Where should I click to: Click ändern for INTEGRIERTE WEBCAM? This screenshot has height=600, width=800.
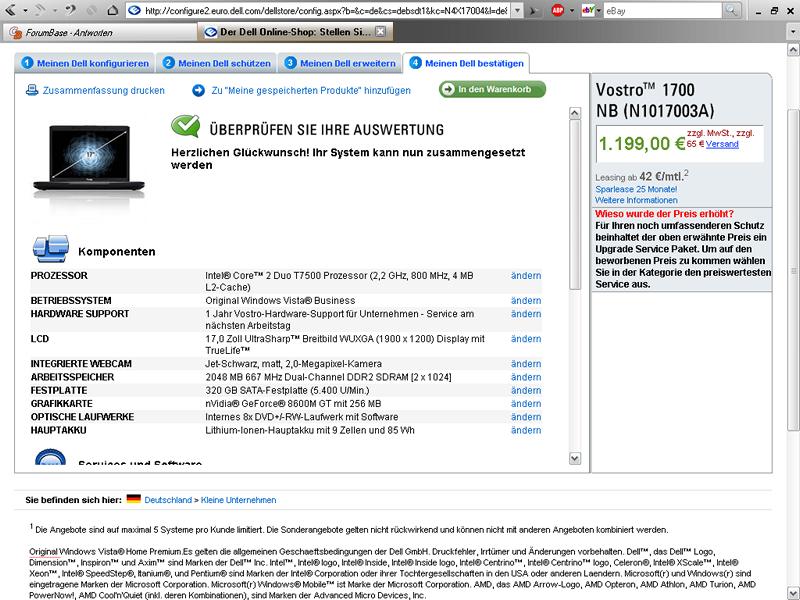pyautogui.click(x=526, y=364)
